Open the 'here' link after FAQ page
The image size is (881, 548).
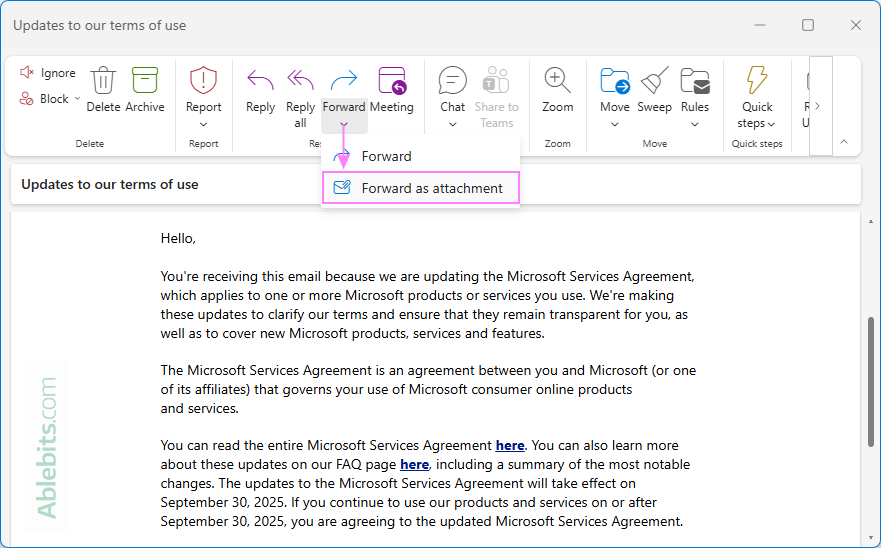(414, 465)
